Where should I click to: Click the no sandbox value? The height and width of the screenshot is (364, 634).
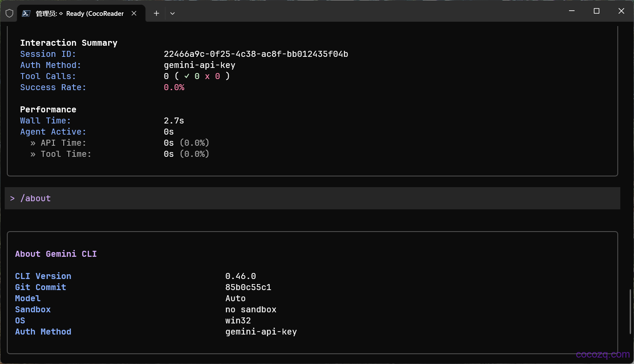click(x=251, y=309)
